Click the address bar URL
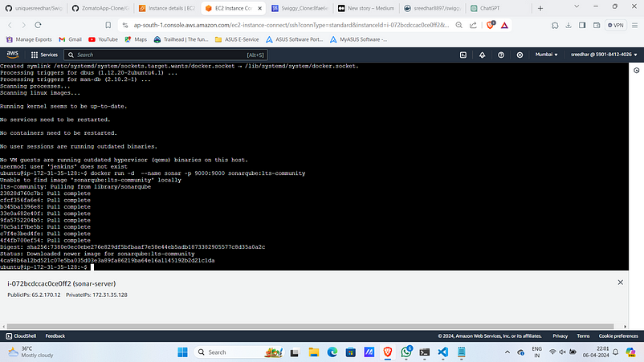This screenshot has height=362, width=644. tap(291, 25)
